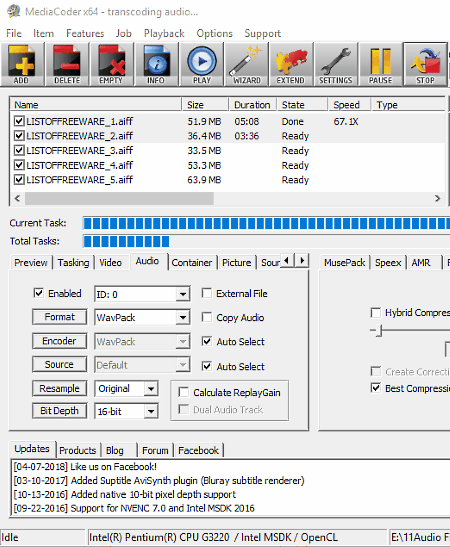Viewport: 450px width, 547px height.
Task: Uncheck LISTOFFREEWARE_2.aiff checkbox
Action: point(19,136)
